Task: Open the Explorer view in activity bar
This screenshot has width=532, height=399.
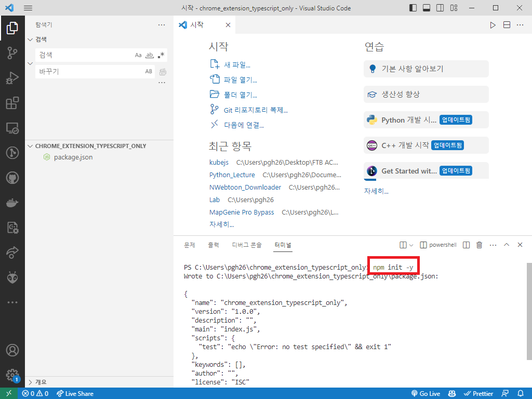Action: tap(12, 28)
